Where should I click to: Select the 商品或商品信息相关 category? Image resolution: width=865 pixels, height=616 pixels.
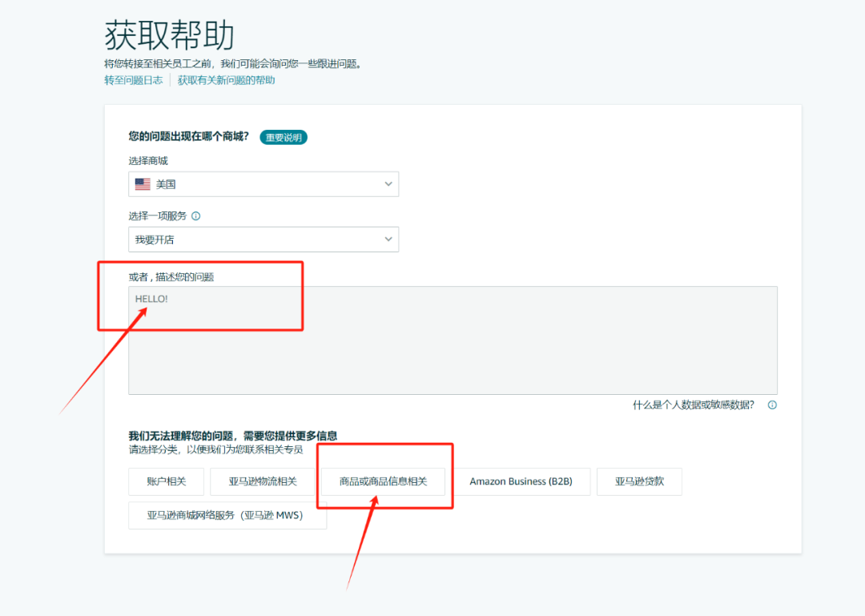[383, 481]
